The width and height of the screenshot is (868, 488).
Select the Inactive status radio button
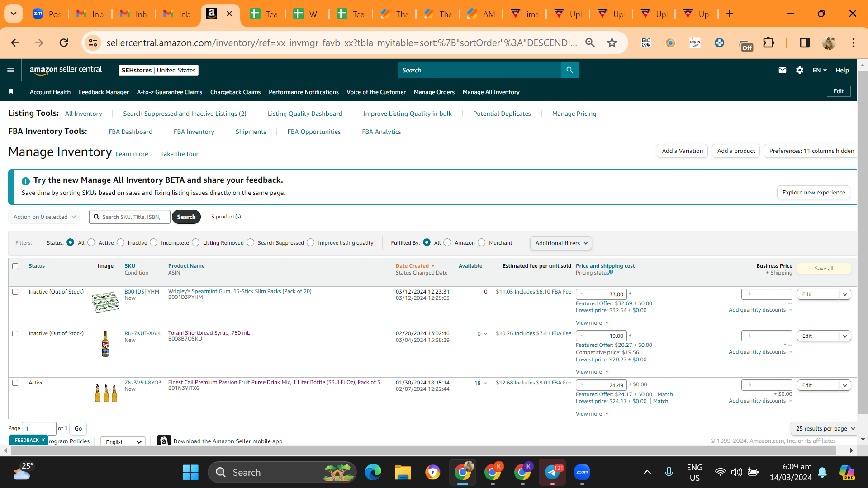pyautogui.click(x=120, y=242)
